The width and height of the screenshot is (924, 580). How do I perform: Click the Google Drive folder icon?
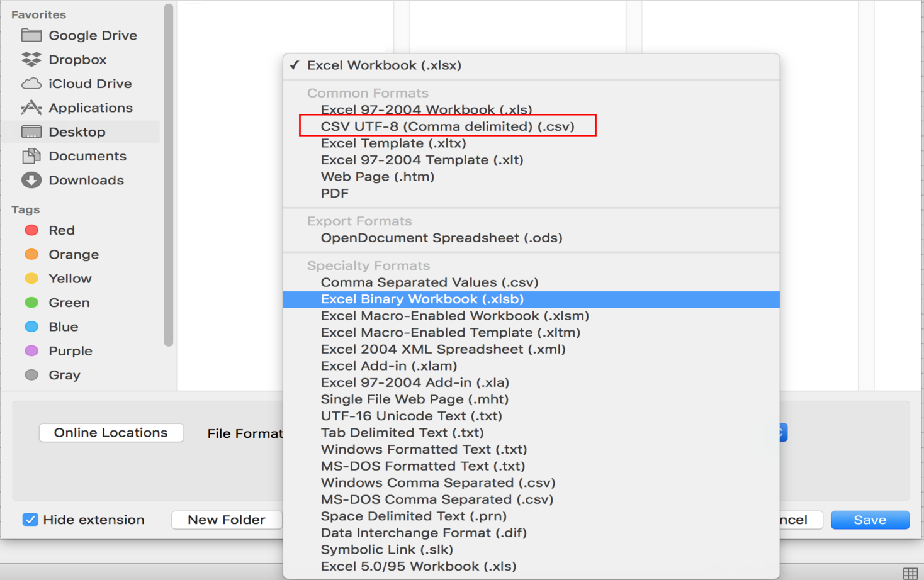(31, 35)
